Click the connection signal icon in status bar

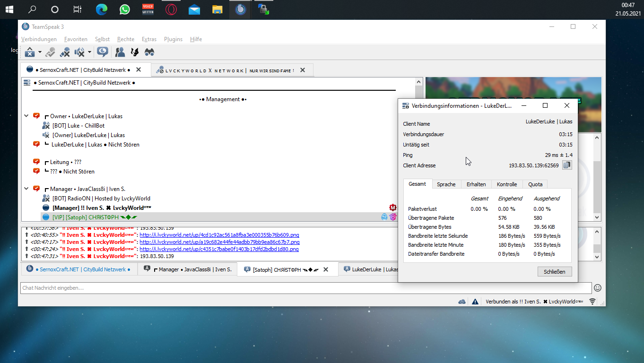[x=592, y=302]
